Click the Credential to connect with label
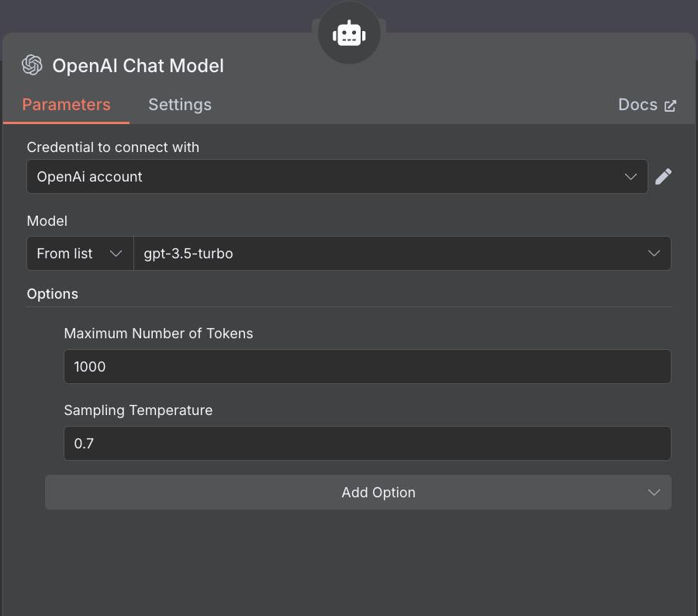Screen dimensions: 698x616 click(x=113, y=147)
